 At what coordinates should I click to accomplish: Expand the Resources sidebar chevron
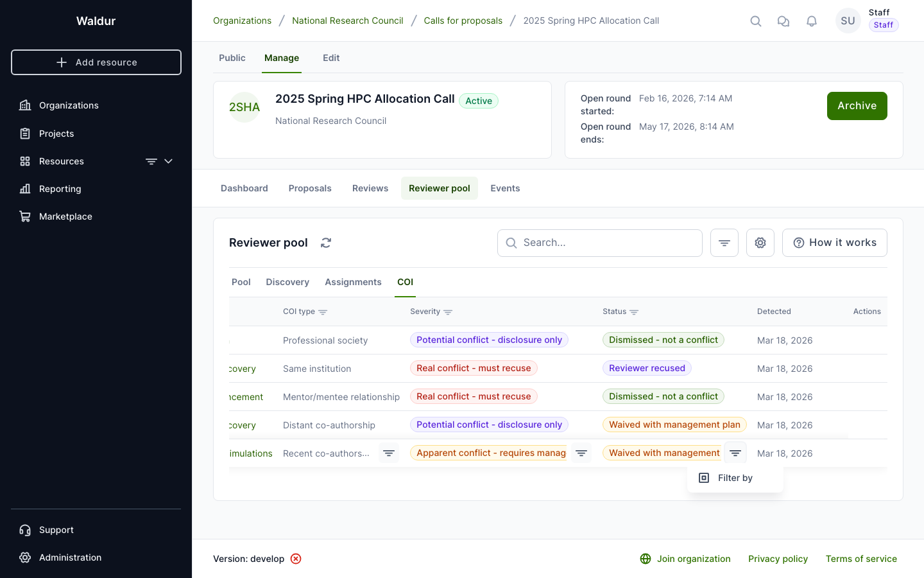coord(169,161)
